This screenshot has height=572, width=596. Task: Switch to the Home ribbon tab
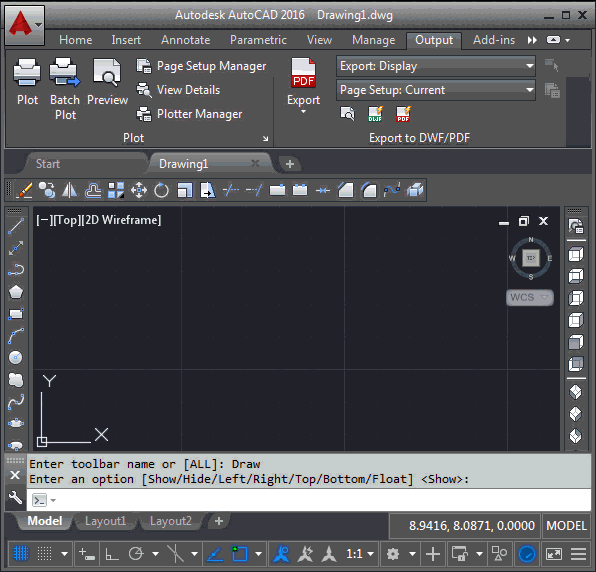tap(76, 40)
